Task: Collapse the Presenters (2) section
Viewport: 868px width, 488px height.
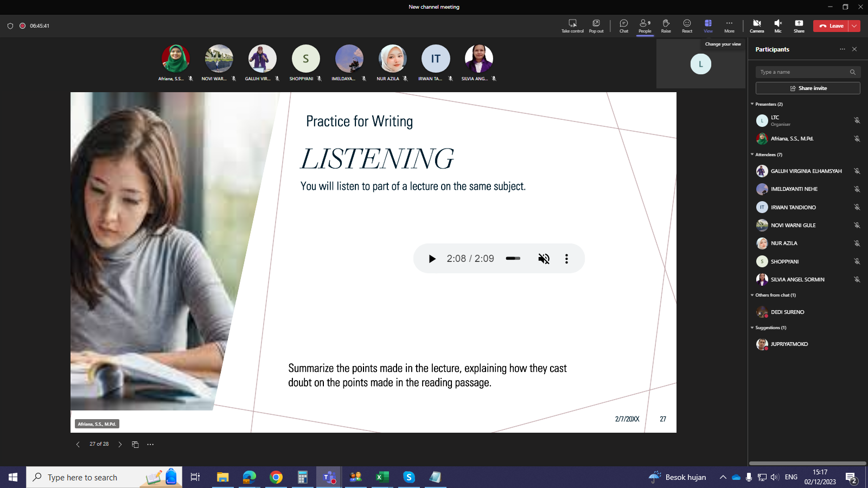Action: coord(752,104)
